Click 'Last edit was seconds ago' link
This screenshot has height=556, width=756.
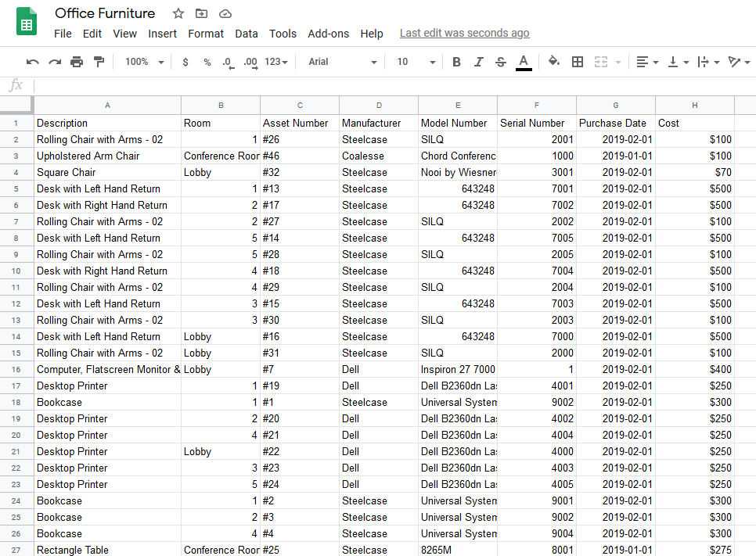tap(464, 33)
